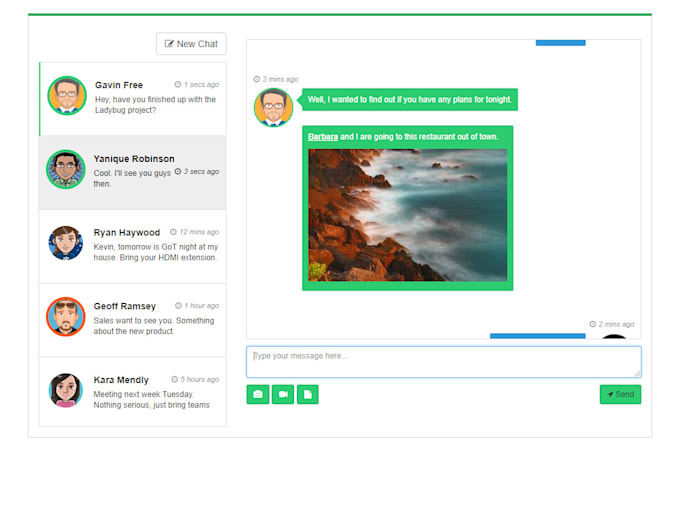Viewport: 680px width, 510px height.
Task: Click the '3 secs ago' timestamp on Yanique Robinson
Action: point(197,172)
